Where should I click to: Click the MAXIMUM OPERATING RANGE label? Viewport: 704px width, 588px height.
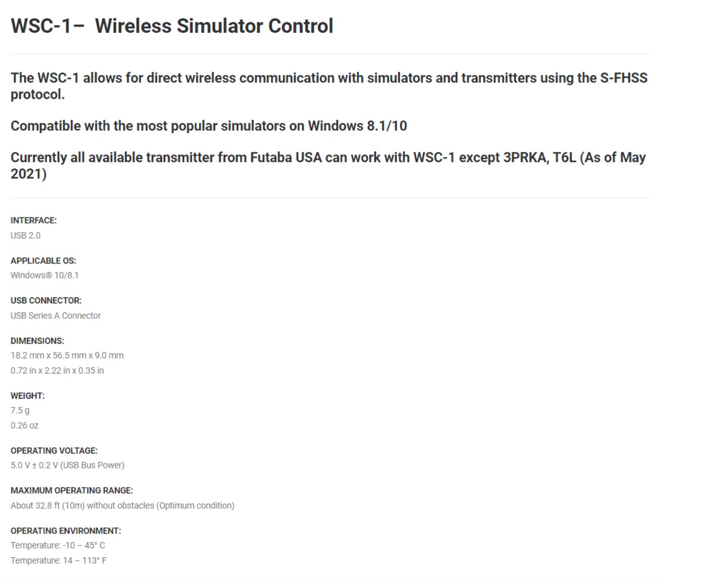72,490
